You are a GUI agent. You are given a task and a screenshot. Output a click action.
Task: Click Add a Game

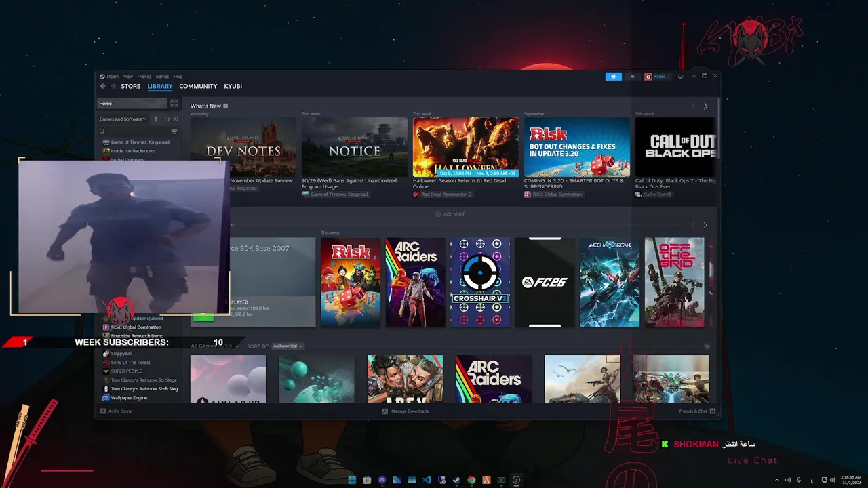[116, 411]
